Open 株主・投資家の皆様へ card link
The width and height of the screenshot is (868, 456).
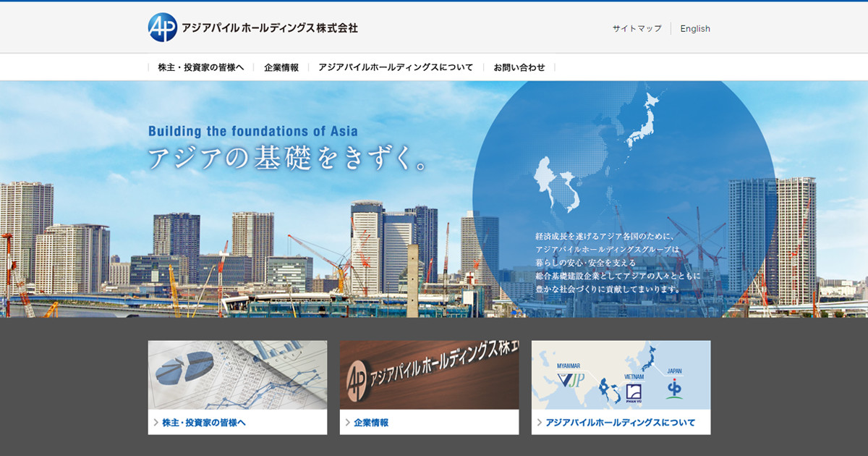pos(204,423)
